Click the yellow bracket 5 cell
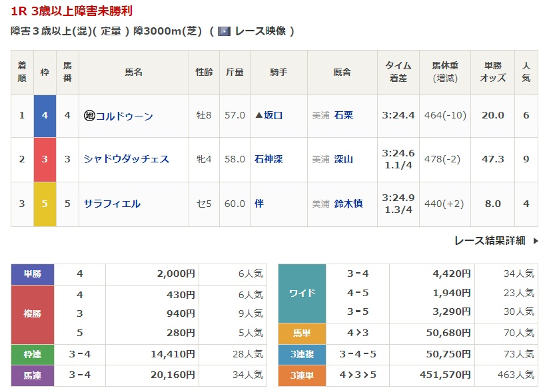This screenshot has width=549, height=392. click(x=45, y=204)
